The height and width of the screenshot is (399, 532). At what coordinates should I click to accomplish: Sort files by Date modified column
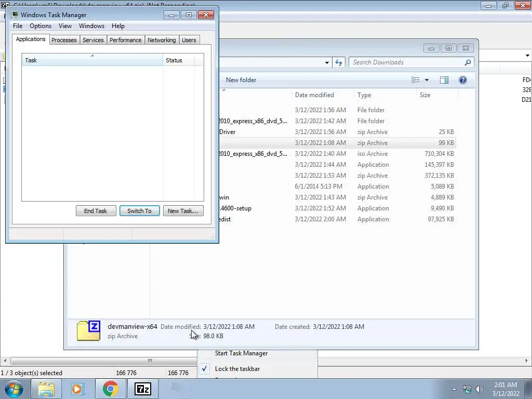(322, 95)
